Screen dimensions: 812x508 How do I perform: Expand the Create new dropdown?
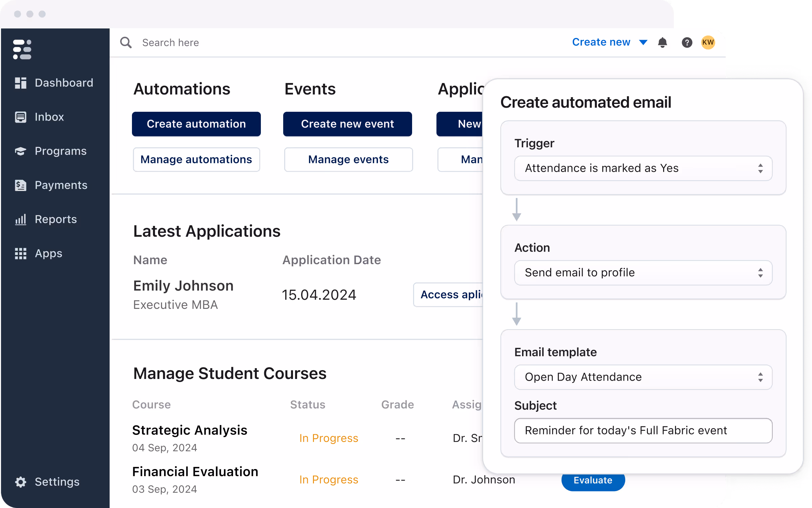click(609, 42)
